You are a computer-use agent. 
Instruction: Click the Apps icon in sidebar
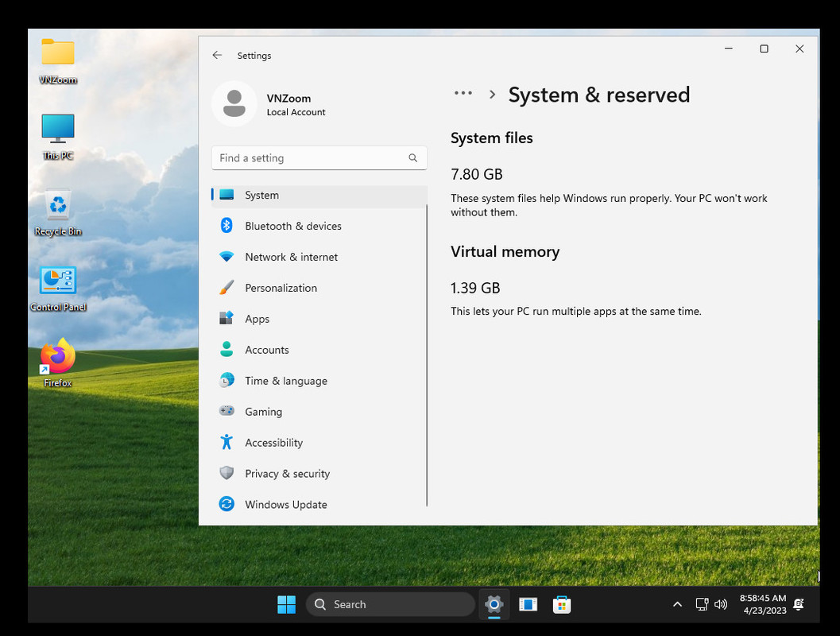click(226, 318)
